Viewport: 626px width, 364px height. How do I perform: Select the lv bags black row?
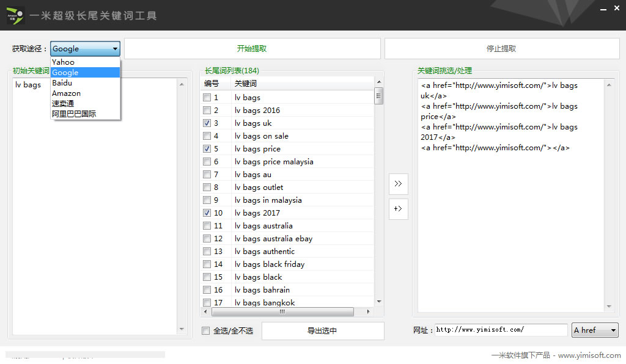287,277
